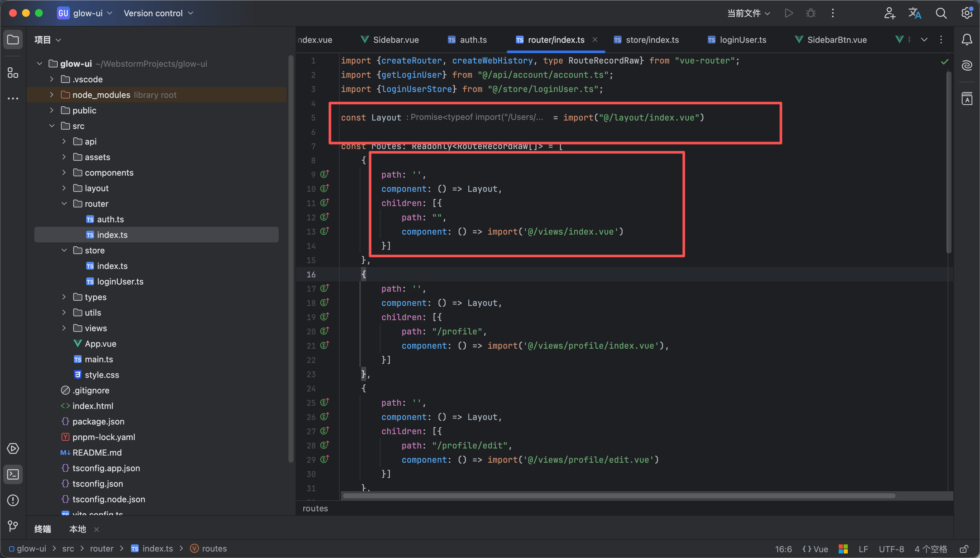Open the AI Assistant spiral icon
Viewport: 980px width, 558px height.
[x=967, y=65]
